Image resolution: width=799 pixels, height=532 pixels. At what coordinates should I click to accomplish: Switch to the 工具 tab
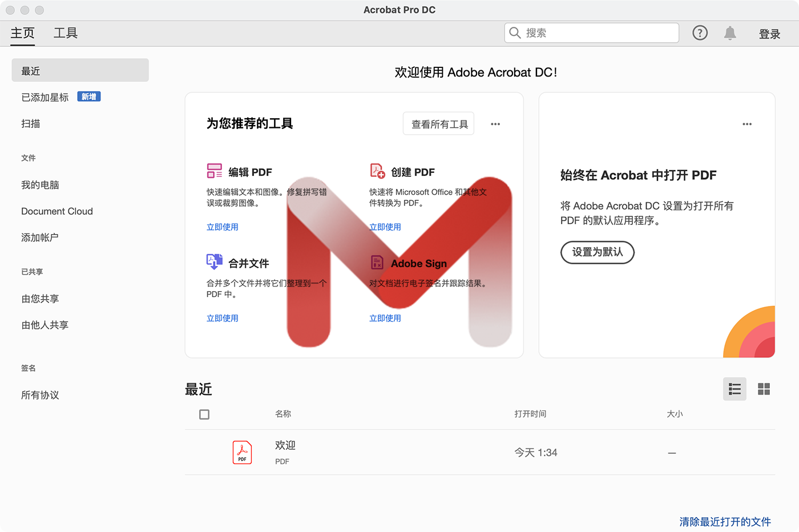[66, 33]
